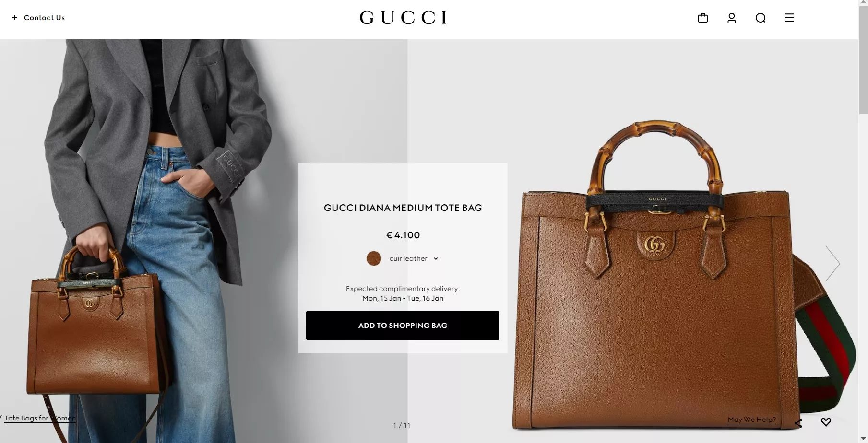The image size is (868, 443).
Task: Open Contact Us menu
Action: click(x=44, y=18)
